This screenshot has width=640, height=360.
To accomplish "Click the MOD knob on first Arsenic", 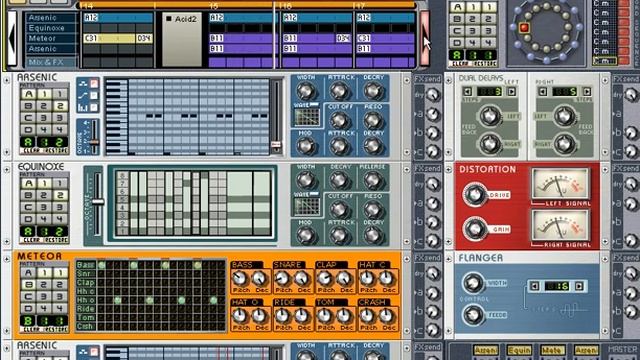I will pyautogui.click(x=306, y=146).
